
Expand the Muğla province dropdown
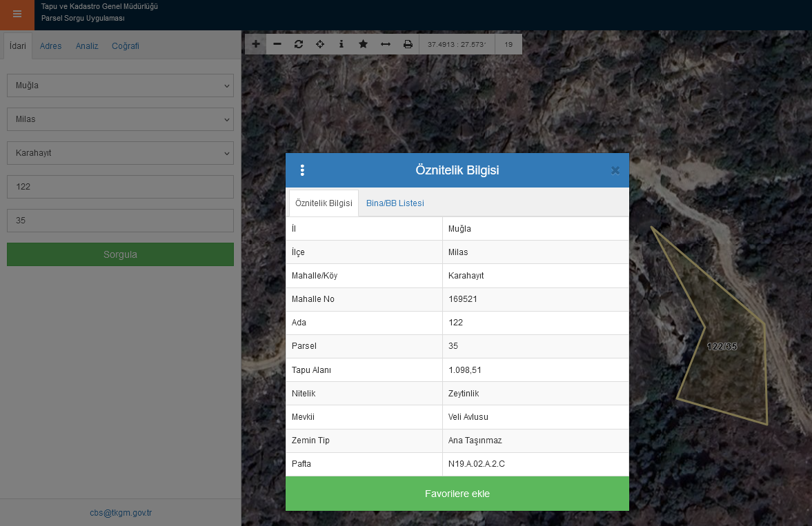pos(120,85)
